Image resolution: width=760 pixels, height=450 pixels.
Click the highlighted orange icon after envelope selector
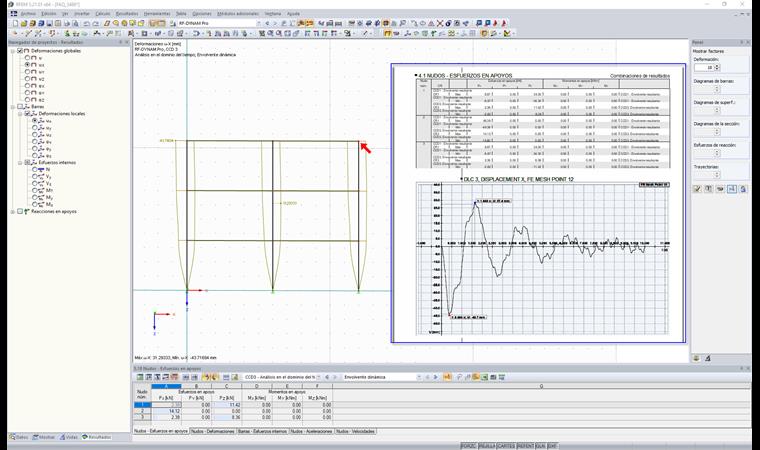[447, 377]
